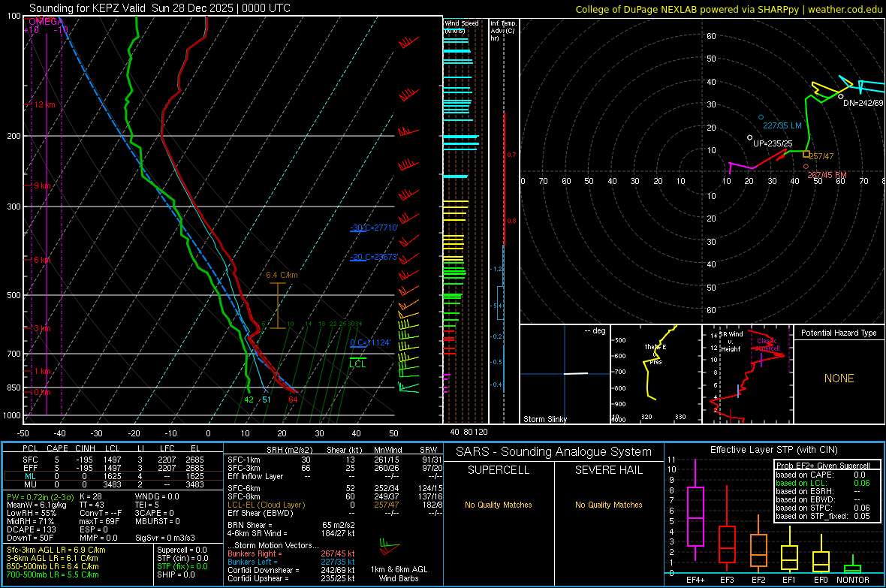
Task: Click the PW = 0.72in value
Action: point(41,496)
